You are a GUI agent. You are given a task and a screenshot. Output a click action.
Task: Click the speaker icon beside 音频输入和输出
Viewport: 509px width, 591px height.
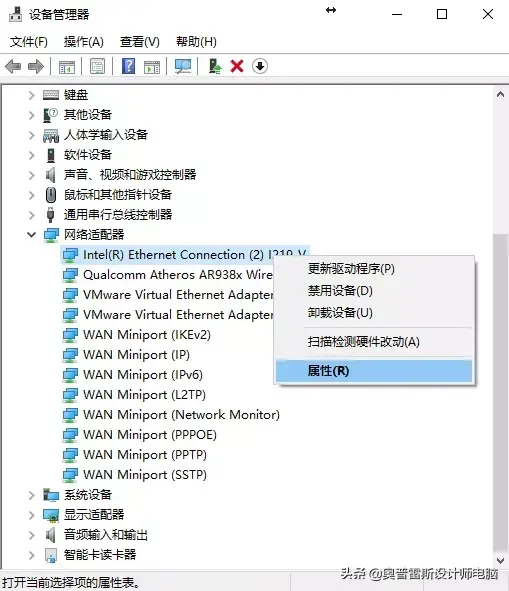pyautogui.click(x=50, y=535)
